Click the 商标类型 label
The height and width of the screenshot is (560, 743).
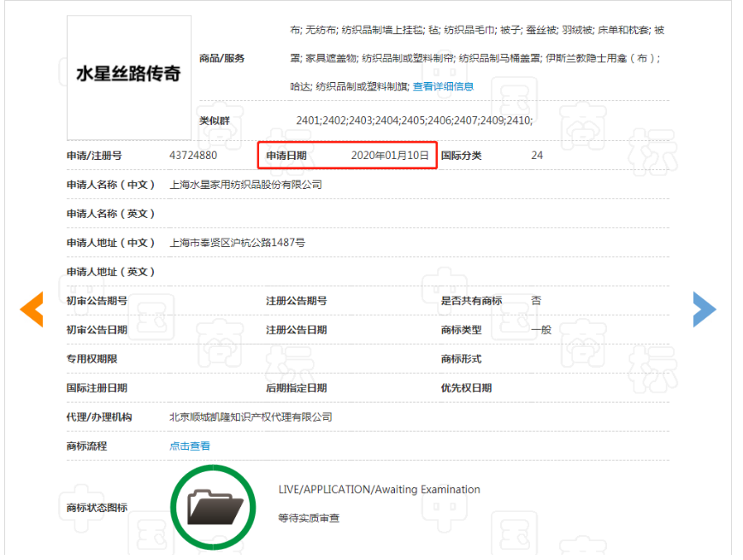[x=461, y=330]
